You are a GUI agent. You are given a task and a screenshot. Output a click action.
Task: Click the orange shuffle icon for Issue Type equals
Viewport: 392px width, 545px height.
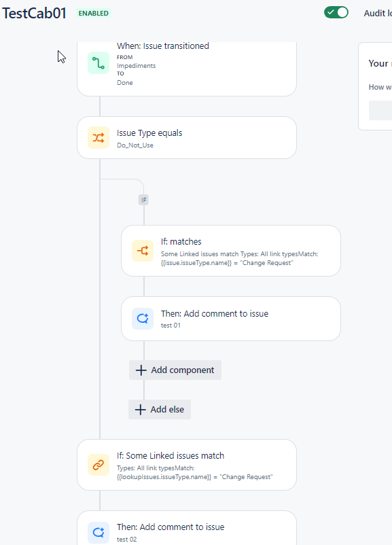[99, 138]
